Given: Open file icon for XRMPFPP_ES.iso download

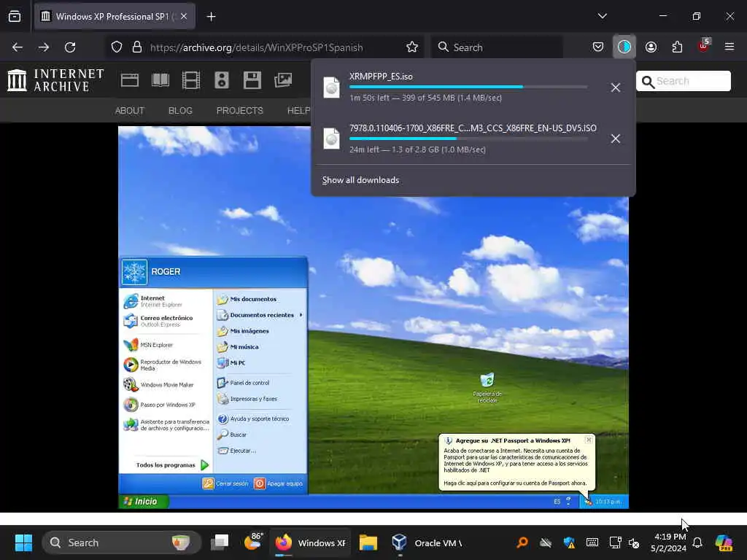Looking at the screenshot, I should coord(332,87).
